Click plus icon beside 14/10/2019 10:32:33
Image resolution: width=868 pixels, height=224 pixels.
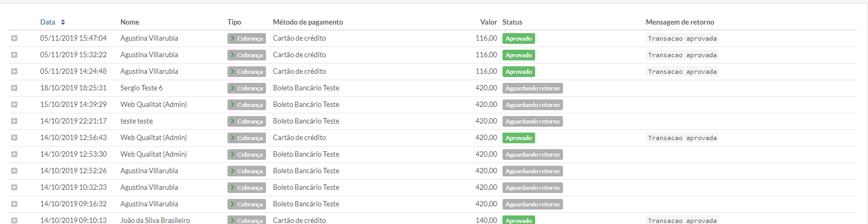pos(14,188)
